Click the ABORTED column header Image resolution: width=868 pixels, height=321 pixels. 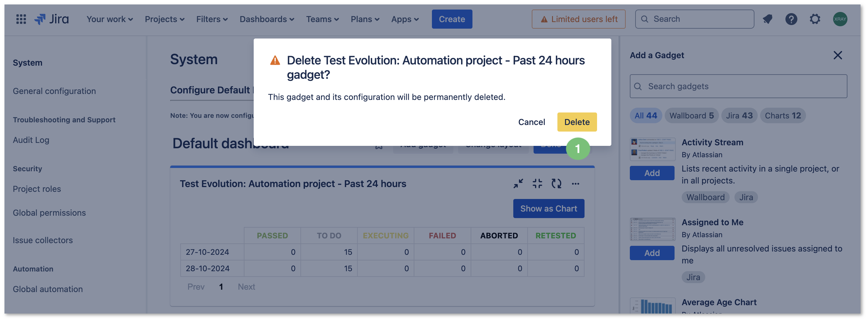[x=499, y=236]
